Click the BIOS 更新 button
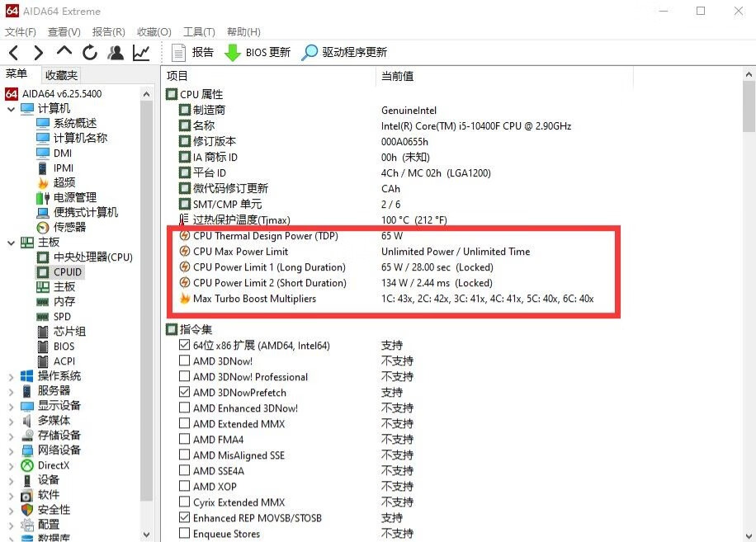This screenshot has width=756, height=542. click(x=258, y=52)
